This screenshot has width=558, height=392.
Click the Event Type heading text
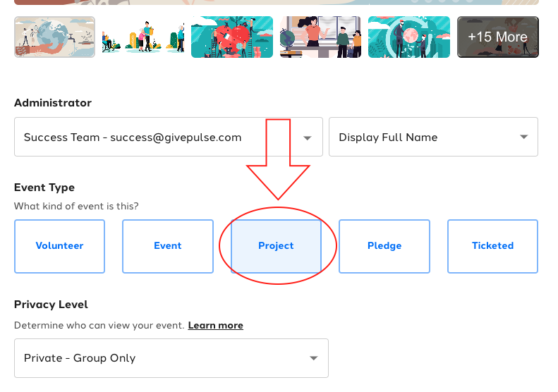coord(44,188)
